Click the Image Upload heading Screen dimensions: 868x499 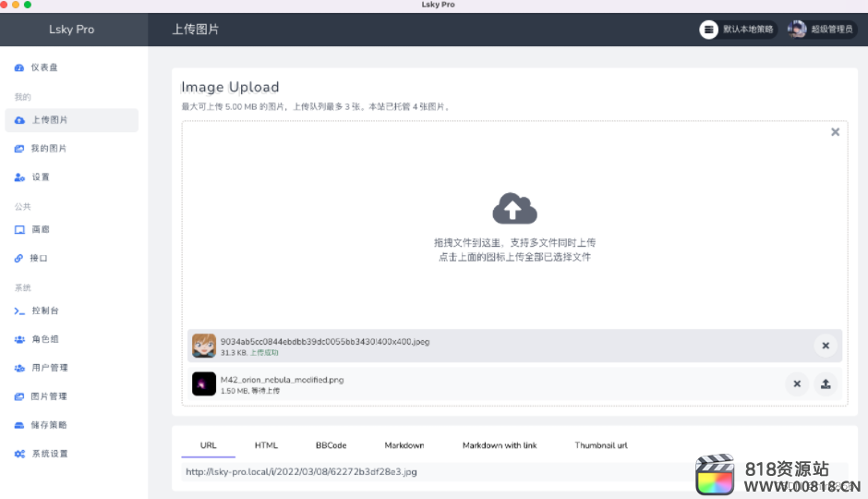(230, 87)
